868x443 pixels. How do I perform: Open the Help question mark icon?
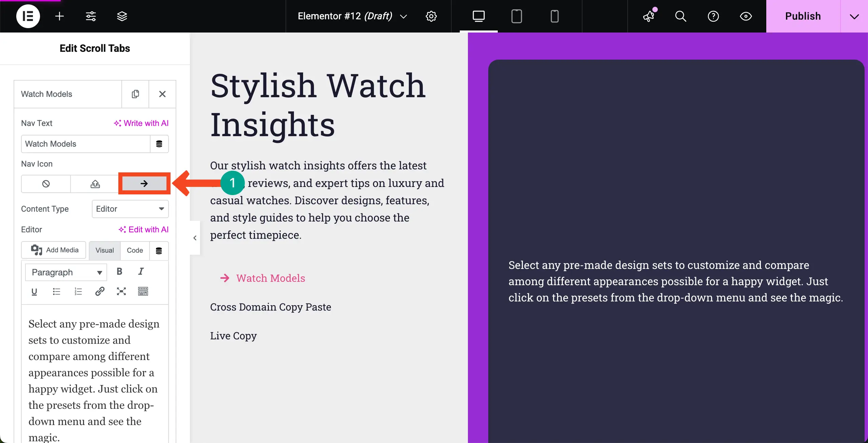(713, 16)
